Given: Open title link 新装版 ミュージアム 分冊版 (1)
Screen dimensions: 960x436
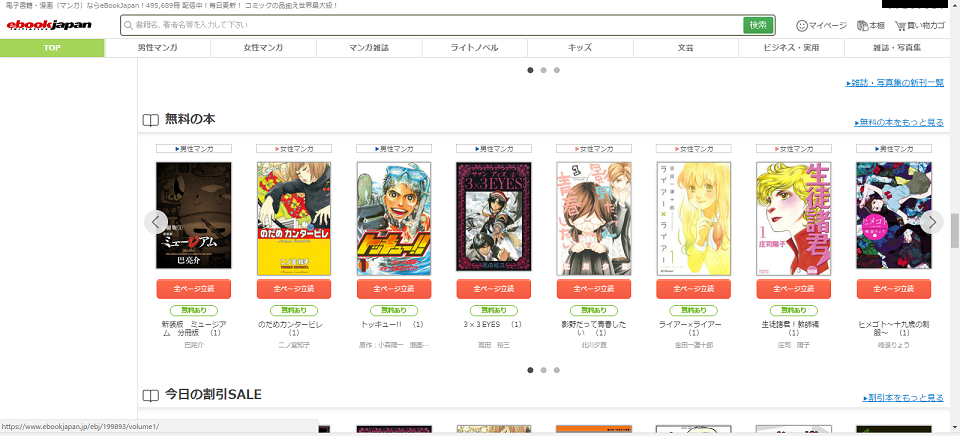Looking at the screenshot, I should pyautogui.click(x=193, y=329).
